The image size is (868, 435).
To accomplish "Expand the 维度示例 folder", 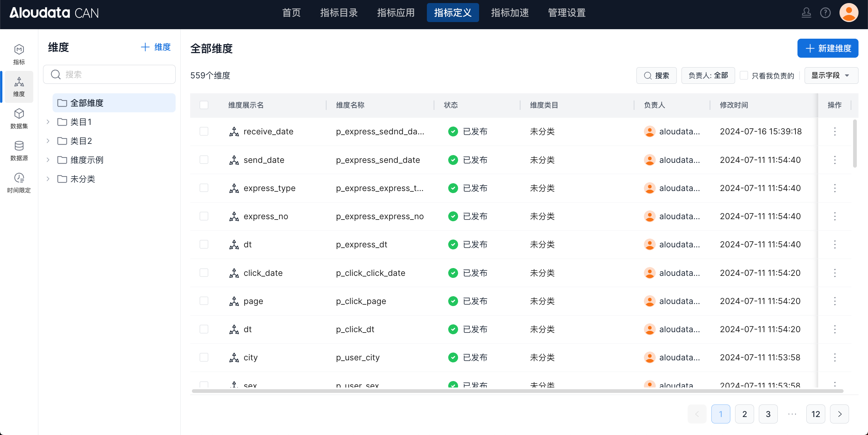I will [48, 160].
